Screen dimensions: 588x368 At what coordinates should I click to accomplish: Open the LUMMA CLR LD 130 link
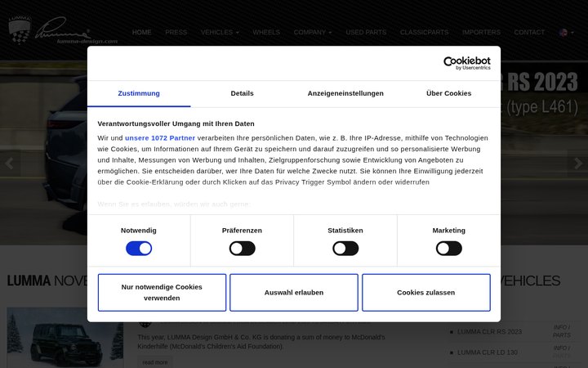pos(488,352)
